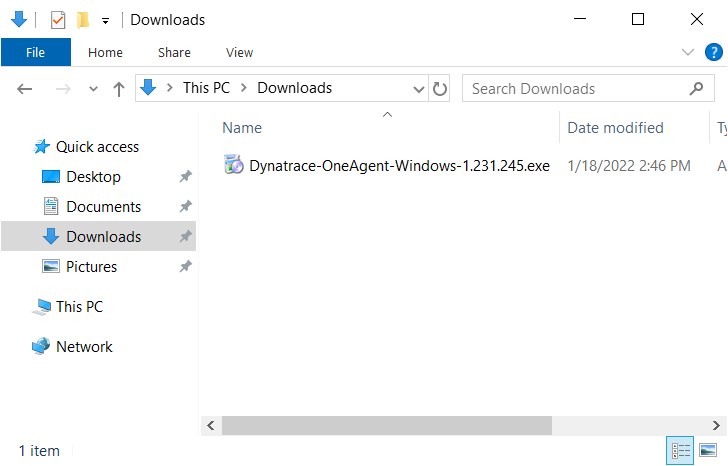Click This PC in the address path
This screenshot has width=728, height=466.
(x=206, y=87)
